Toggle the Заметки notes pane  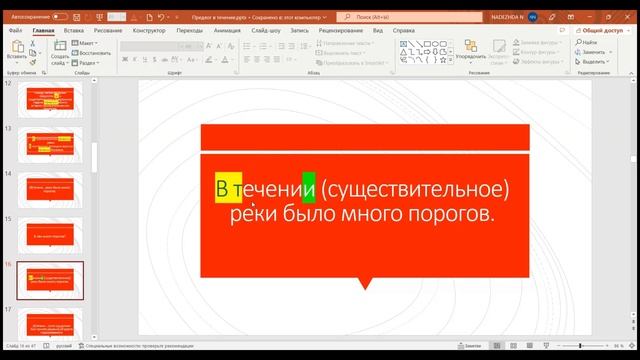469,346
